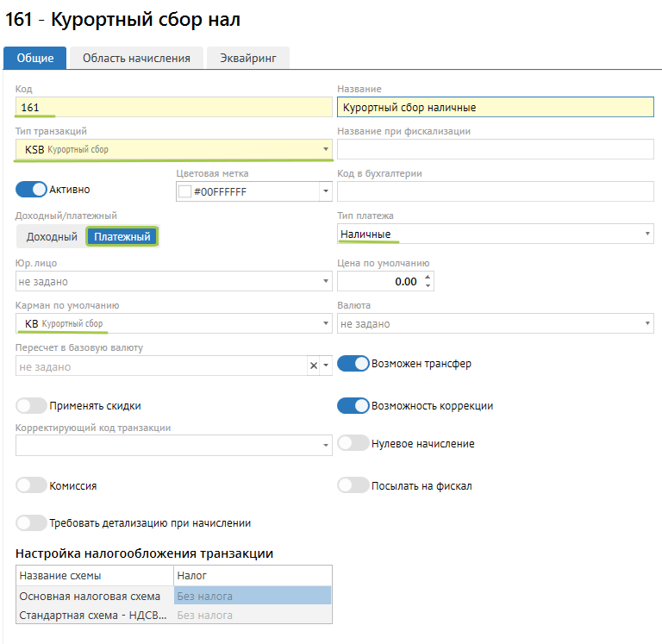Open the Карман по умолчанию dropdown
The height and width of the screenshot is (644, 662).
326,324
